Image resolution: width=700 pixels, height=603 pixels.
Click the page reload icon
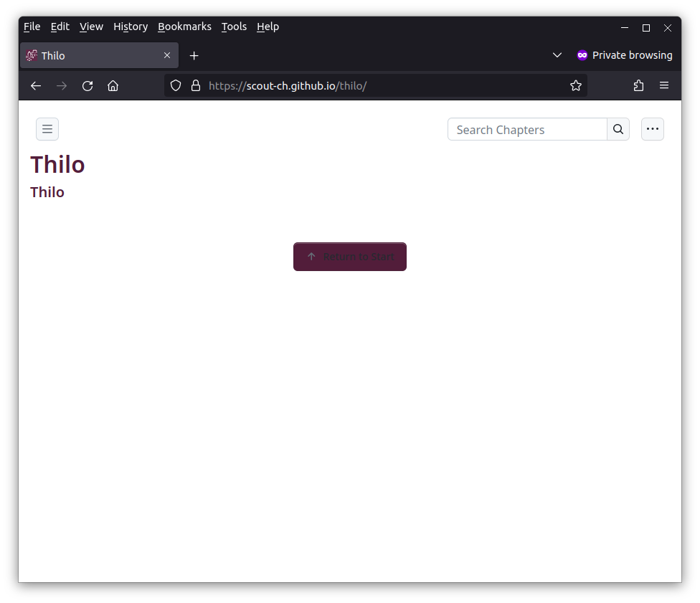(87, 85)
